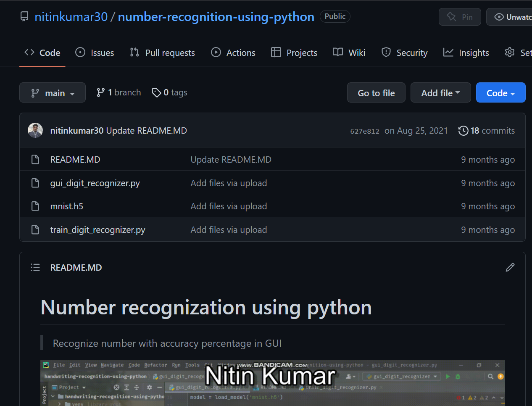The width and height of the screenshot is (532, 406).
Task: Open the README table of contents icon
Action: (35, 267)
